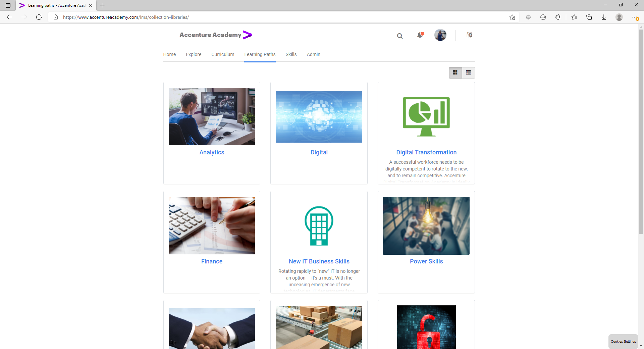The width and height of the screenshot is (644, 349).
Task: Open a new browser tab
Action: [x=102, y=5]
